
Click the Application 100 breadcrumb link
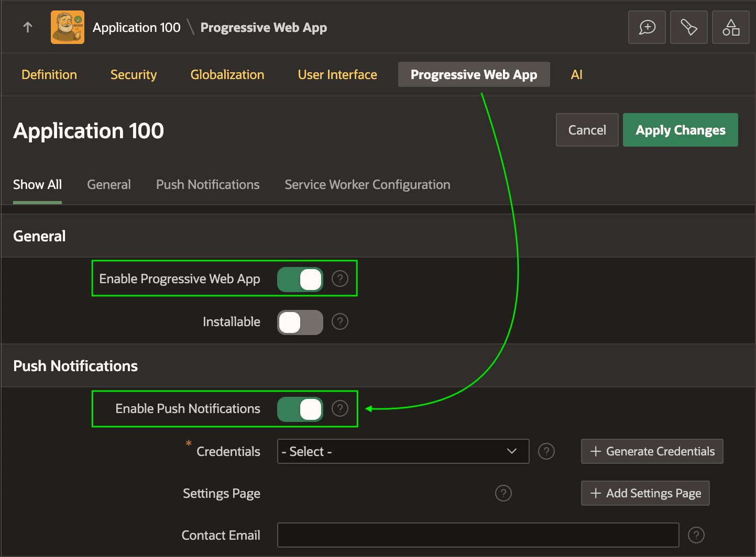pyautogui.click(x=137, y=27)
